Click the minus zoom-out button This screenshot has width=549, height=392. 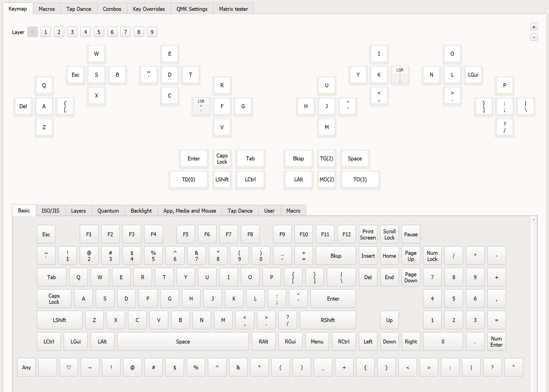534,37
